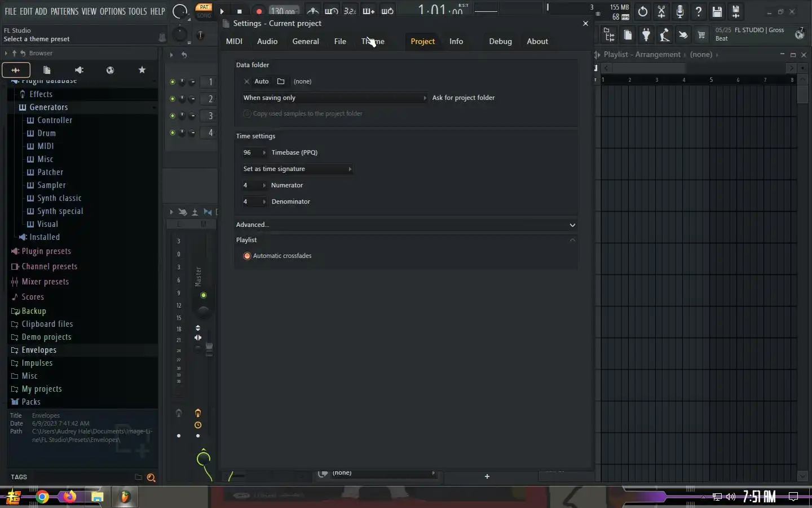Change the Numerator value selector

pos(254,185)
